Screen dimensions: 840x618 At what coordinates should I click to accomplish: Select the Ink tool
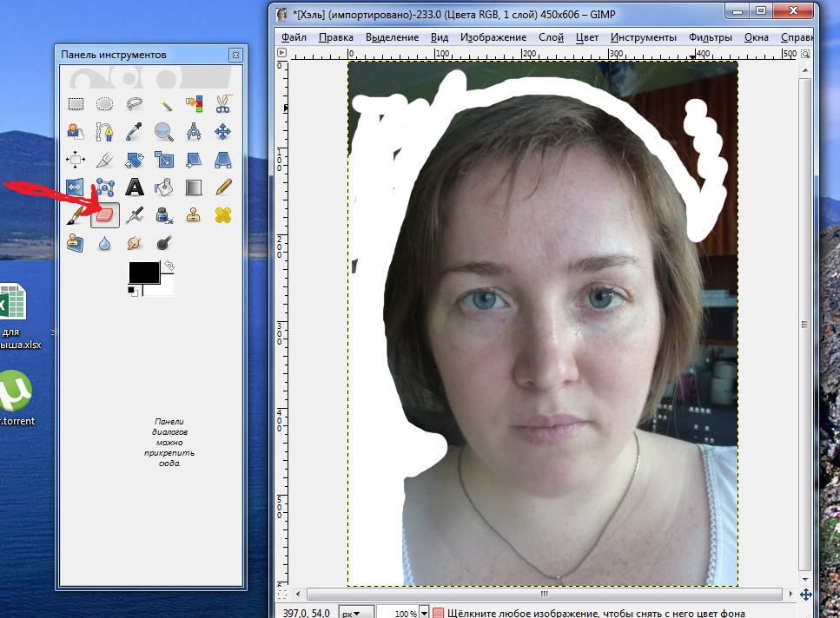click(x=164, y=215)
